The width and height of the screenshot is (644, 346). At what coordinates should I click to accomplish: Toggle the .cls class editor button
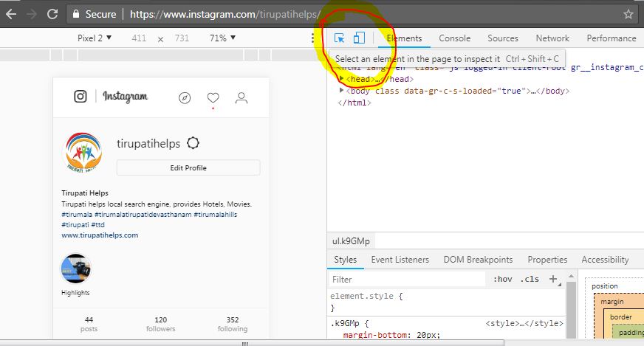[x=530, y=279]
